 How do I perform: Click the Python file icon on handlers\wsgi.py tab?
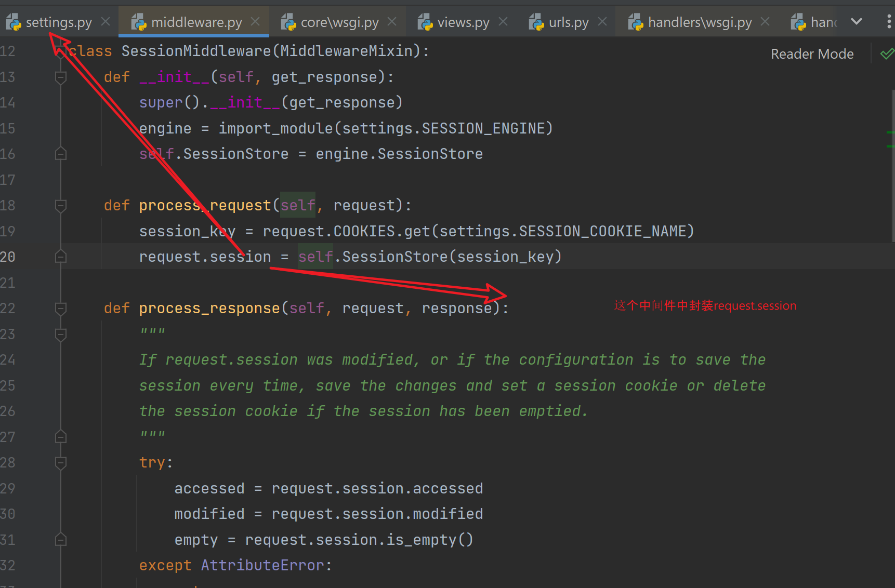pos(636,22)
